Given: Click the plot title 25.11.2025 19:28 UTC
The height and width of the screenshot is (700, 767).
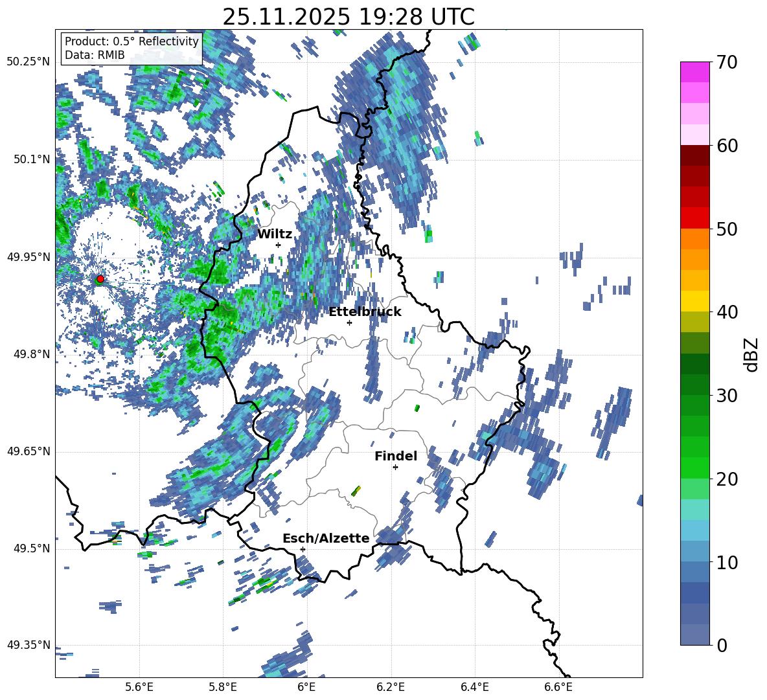Looking at the screenshot, I should (349, 17).
